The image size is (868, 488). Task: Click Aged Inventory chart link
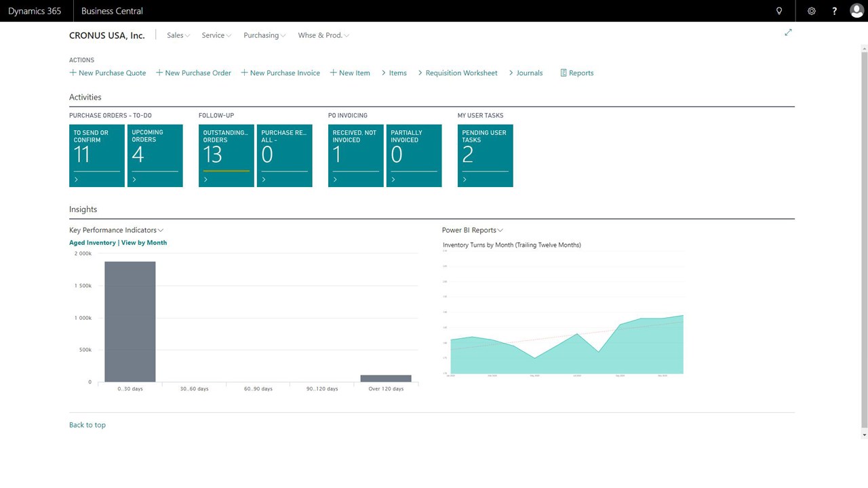[x=92, y=243]
